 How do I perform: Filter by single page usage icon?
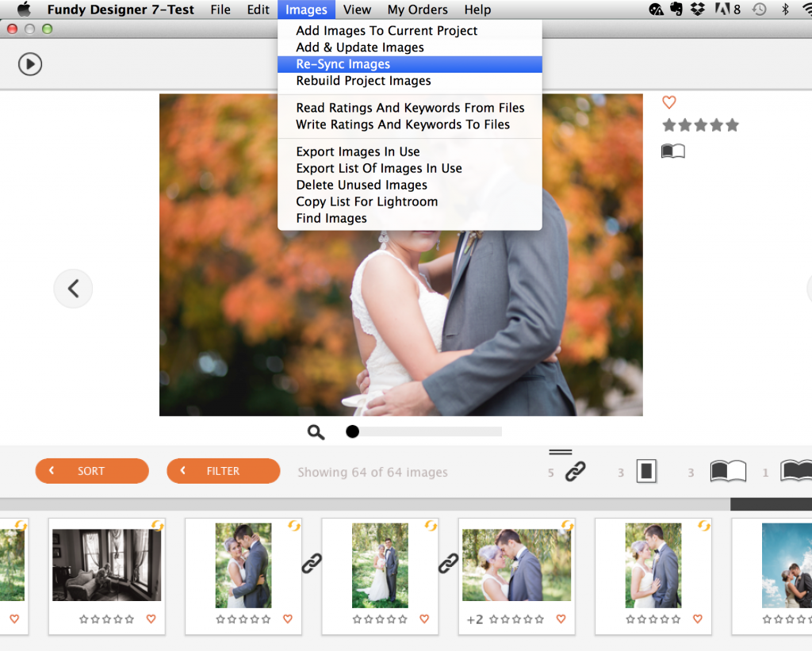click(x=646, y=471)
